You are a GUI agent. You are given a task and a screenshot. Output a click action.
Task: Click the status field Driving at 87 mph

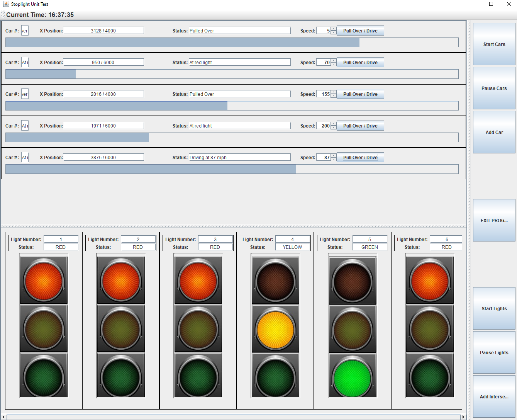[239, 158]
